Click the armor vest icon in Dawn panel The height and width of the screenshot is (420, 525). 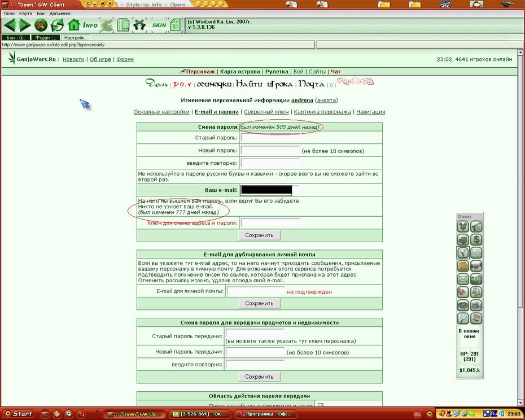click(463, 227)
